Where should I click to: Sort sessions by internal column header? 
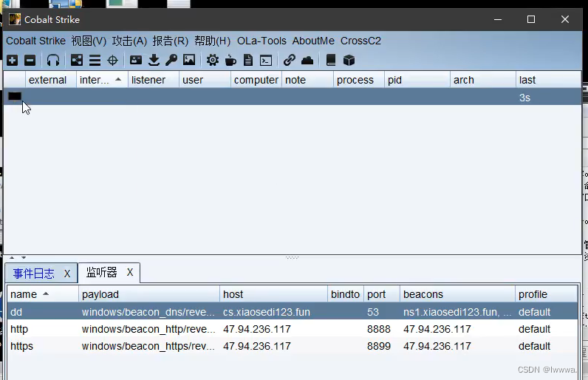click(102, 80)
